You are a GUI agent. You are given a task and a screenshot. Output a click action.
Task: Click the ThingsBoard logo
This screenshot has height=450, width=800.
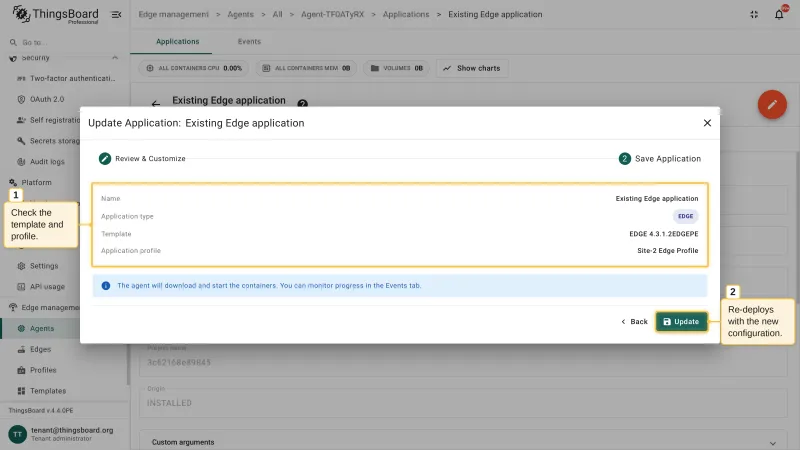(x=55, y=14)
